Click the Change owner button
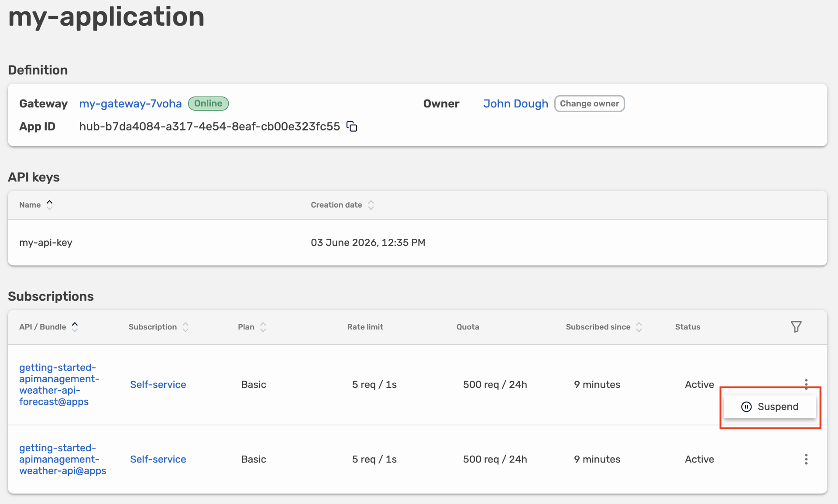Screen dimensions: 838x504 coord(589,104)
